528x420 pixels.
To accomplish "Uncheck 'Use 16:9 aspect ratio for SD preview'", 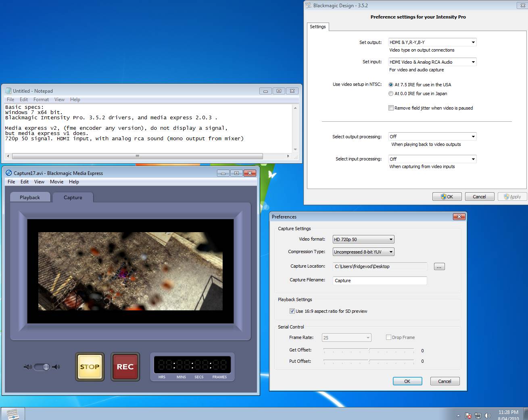I will (x=292, y=311).
